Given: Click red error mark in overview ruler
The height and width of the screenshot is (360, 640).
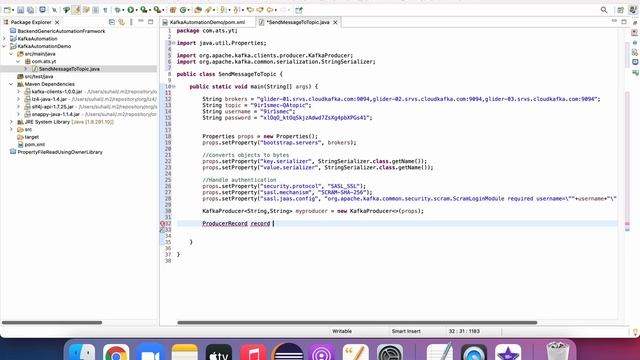Looking at the screenshot, I should [627, 224].
